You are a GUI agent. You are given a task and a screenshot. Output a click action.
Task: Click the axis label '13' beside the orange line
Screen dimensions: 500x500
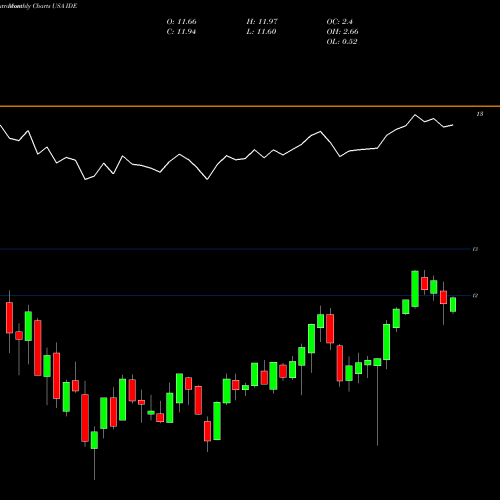[479, 114]
